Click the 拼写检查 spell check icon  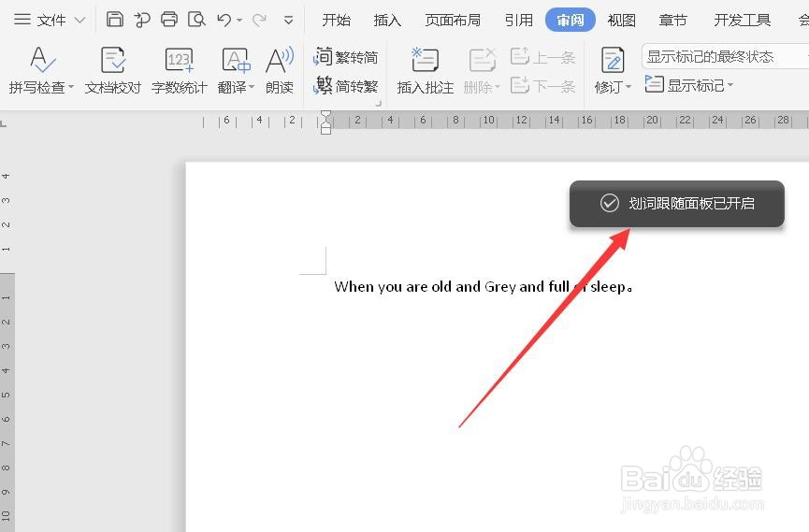coord(42,61)
